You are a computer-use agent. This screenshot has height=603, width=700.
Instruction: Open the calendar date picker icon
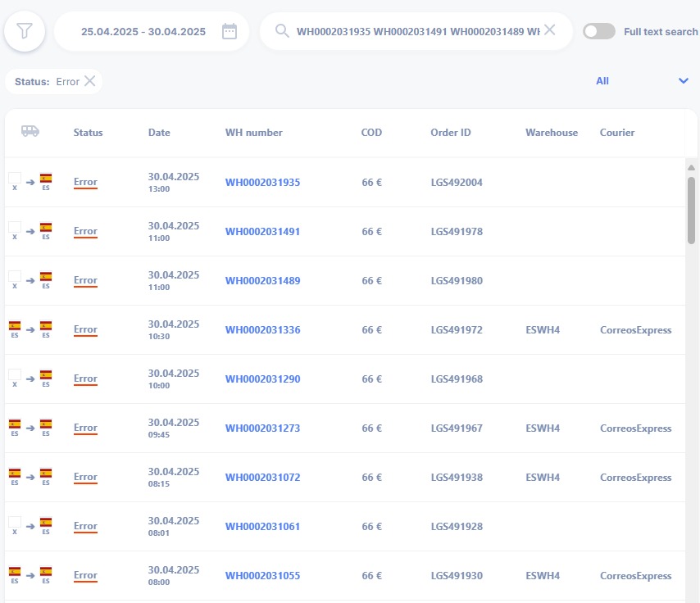pos(230,32)
